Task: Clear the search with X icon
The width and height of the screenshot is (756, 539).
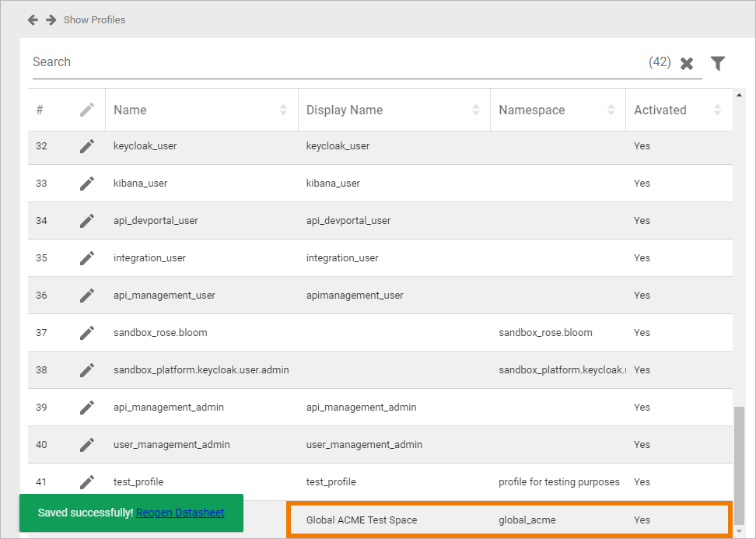Action: click(x=687, y=64)
